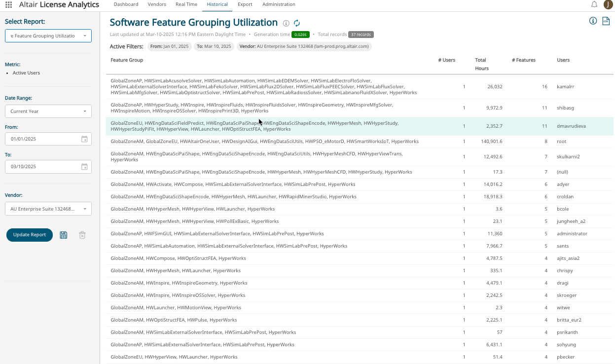Go to the Vendors tab
The width and height of the screenshot is (615, 364).
click(157, 4)
